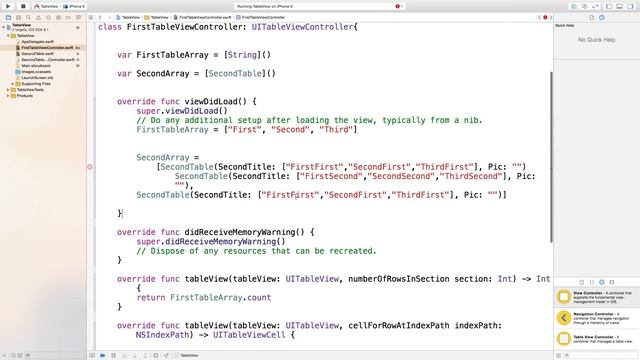Screen dimensions: 640x360
Task: Select the File Template library tab
Action: click(x=582, y=282)
